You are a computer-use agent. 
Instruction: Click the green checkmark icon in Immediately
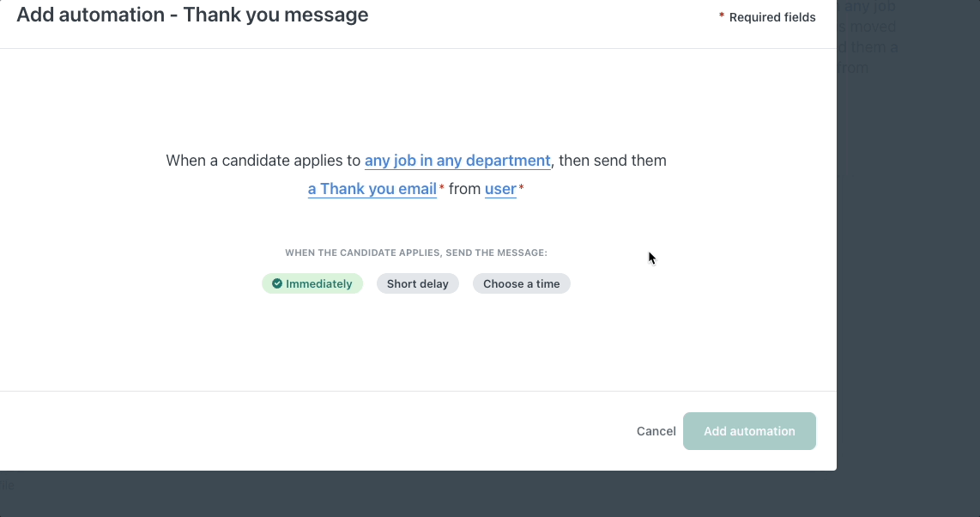[x=277, y=283]
